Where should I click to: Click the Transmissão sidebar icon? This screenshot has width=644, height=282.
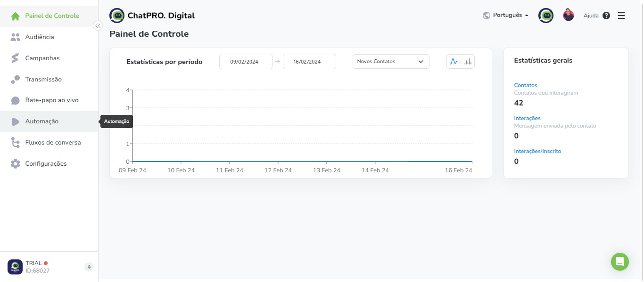(16, 80)
